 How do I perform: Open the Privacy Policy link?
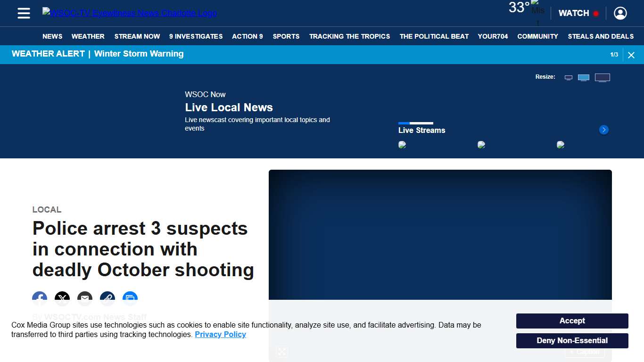220,334
